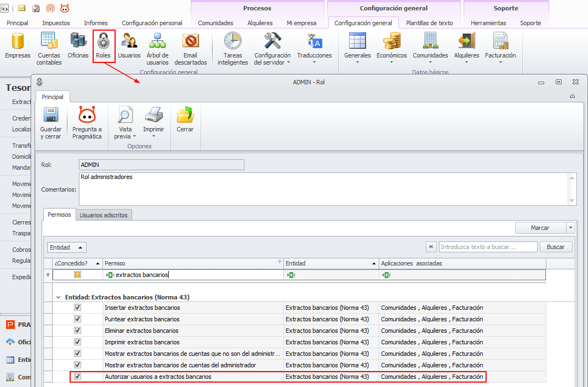Open the Plantillas de texto tab
The width and height of the screenshot is (588, 387).
pos(430,23)
